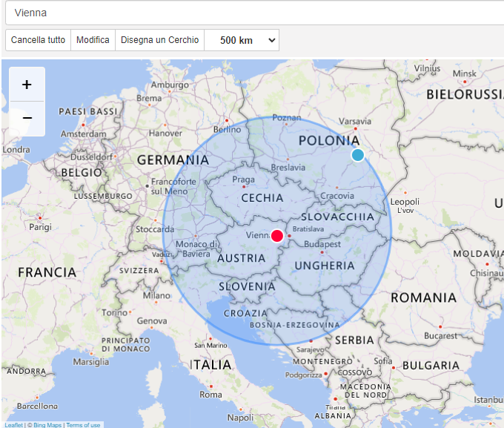Click the Roma city label
The width and height of the screenshot is (504, 428).
tap(211, 395)
